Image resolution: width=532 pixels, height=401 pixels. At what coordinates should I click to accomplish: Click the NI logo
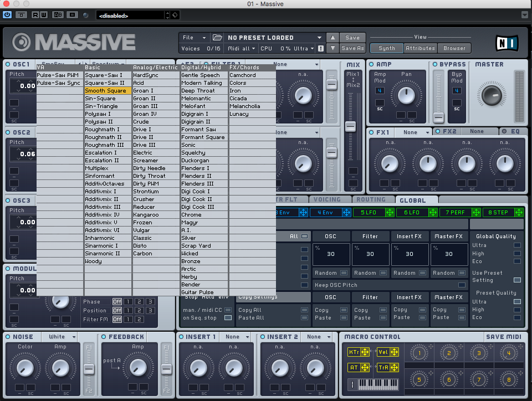tap(507, 43)
